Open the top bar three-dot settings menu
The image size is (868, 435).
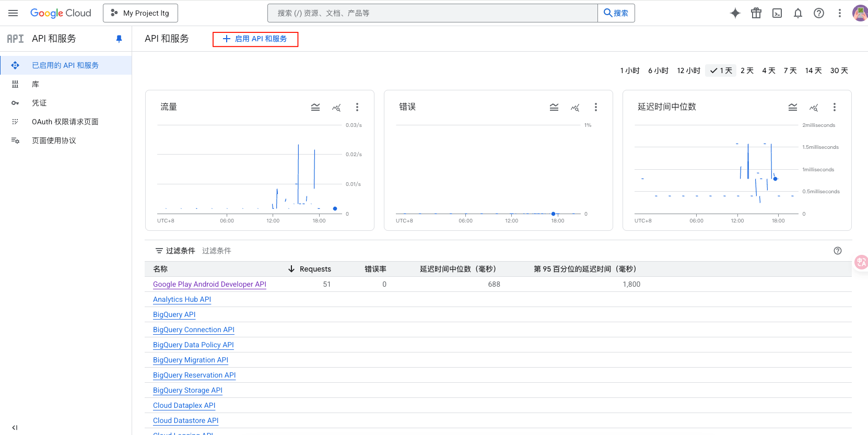coord(840,13)
